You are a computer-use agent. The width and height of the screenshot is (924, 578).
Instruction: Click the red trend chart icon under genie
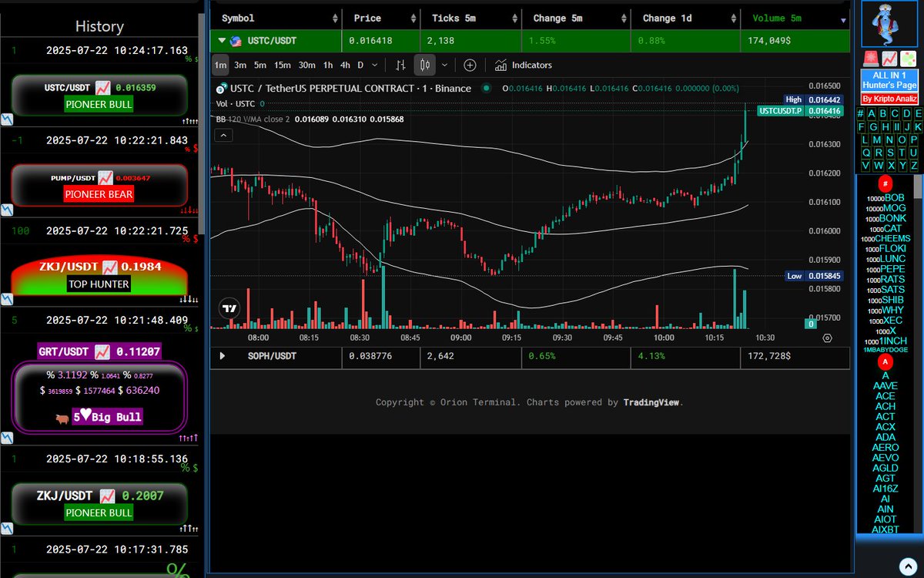coord(889,59)
